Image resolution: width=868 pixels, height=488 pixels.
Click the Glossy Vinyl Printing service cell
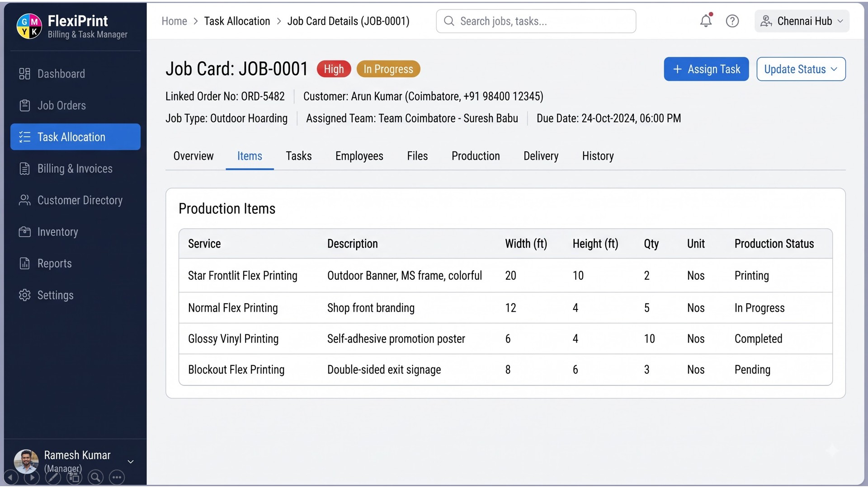233,339
